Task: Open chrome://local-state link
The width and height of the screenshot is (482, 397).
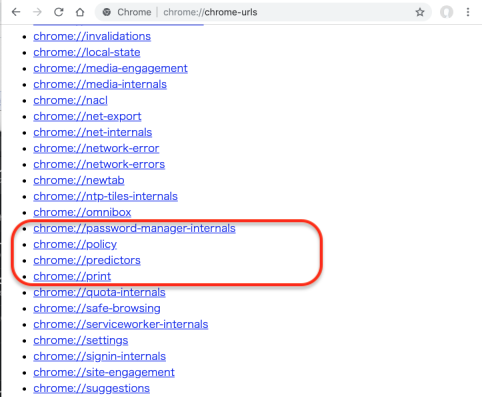Action: [87, 52]
